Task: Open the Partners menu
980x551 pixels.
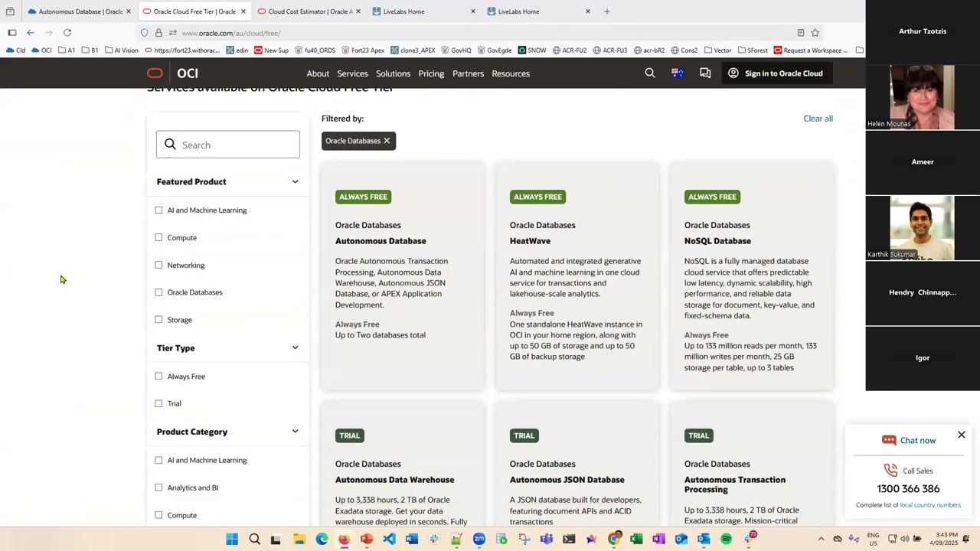Action: [x=468, y=73]
